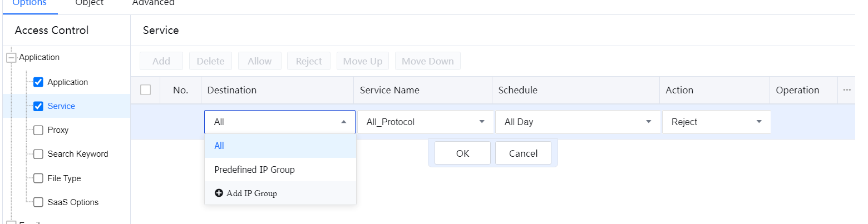Enable the File Type checkbox
This screenshot has width=868, height=224.
(38, 178)
